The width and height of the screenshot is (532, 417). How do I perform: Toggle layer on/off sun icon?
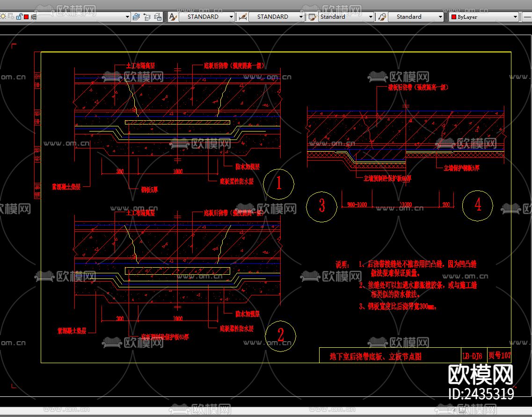coord(3,16)
